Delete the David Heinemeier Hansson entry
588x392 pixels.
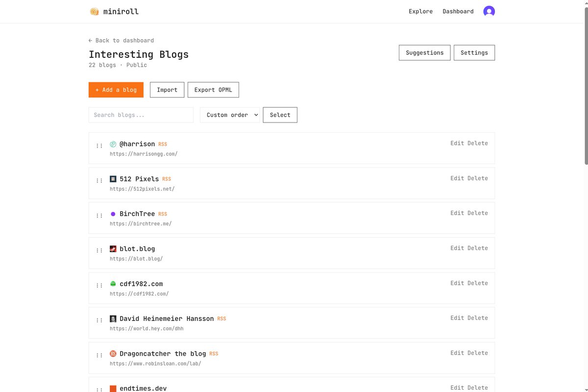click(x=478, y=318)
